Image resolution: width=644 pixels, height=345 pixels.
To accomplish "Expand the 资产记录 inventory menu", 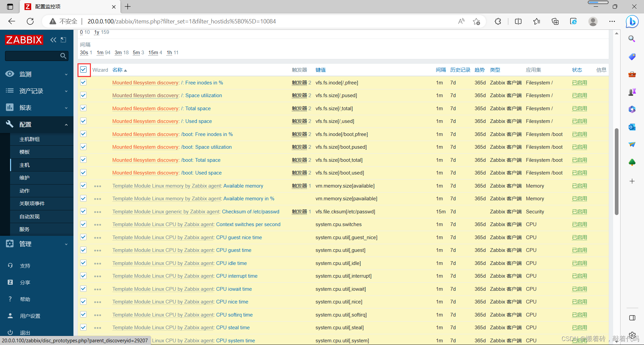I will pyautogui.click(x=37, y=91).
